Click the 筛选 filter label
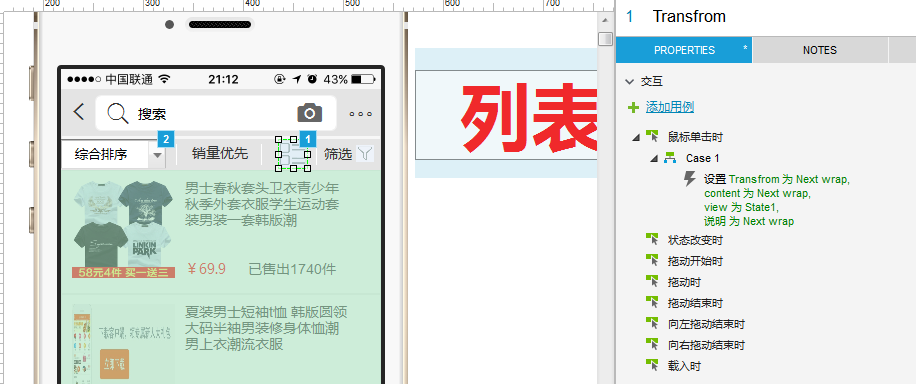This screenshot has height=384, width=916. point(338,154)
